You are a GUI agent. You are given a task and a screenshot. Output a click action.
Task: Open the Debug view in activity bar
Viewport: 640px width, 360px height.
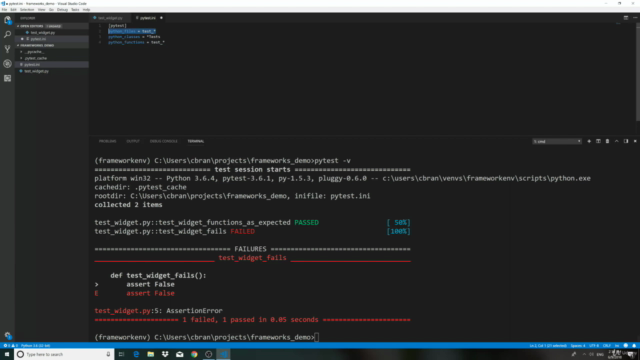[7, 64]
